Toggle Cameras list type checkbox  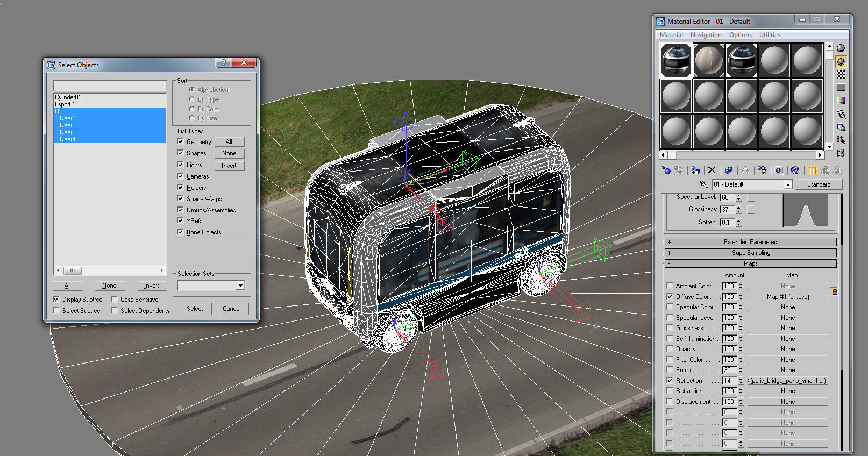[181, 176]
